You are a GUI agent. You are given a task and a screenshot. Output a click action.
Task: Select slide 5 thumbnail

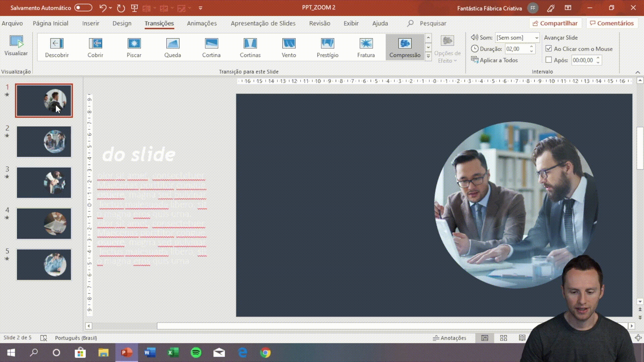(44, 264)
